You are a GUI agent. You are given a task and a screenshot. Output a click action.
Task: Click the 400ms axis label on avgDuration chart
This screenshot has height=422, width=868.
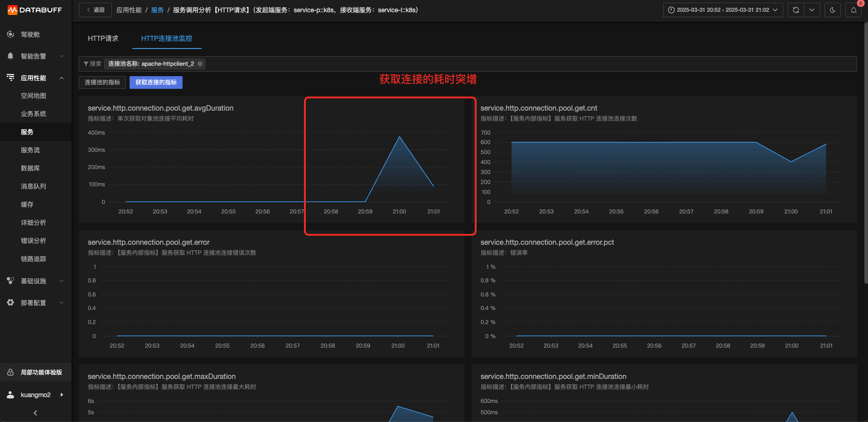coord(96,133)
